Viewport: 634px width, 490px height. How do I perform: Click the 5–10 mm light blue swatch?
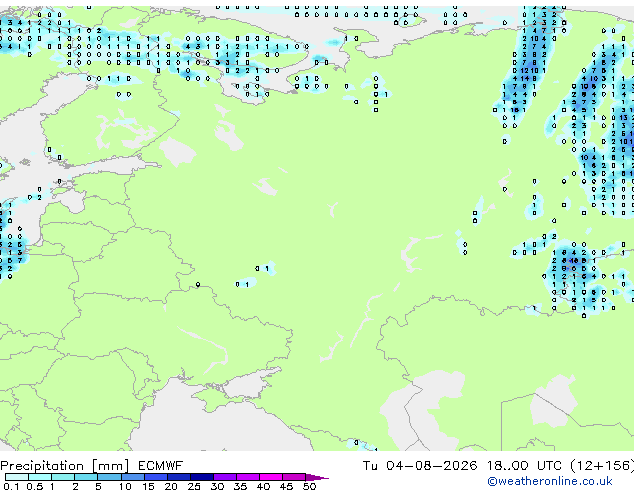point(109,477)
